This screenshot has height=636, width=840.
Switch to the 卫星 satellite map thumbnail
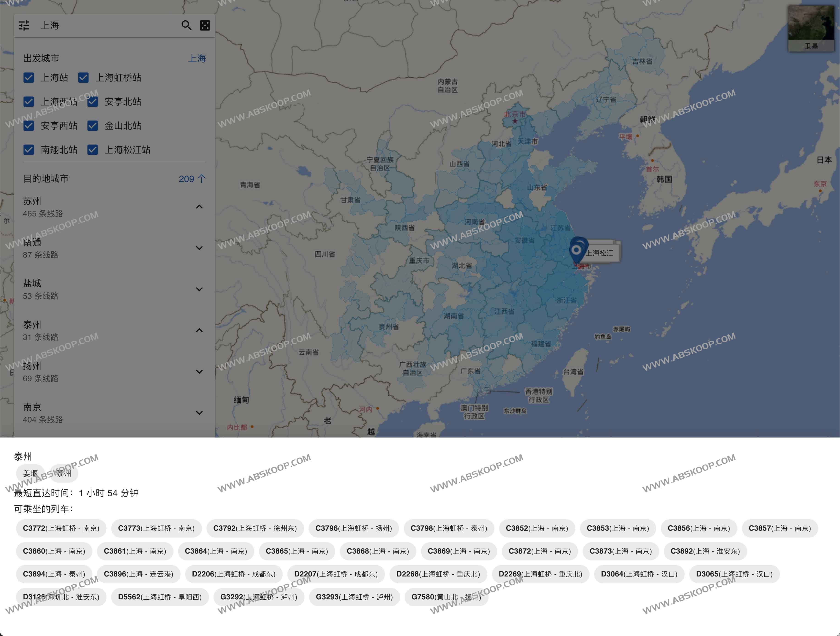point(811,28)
